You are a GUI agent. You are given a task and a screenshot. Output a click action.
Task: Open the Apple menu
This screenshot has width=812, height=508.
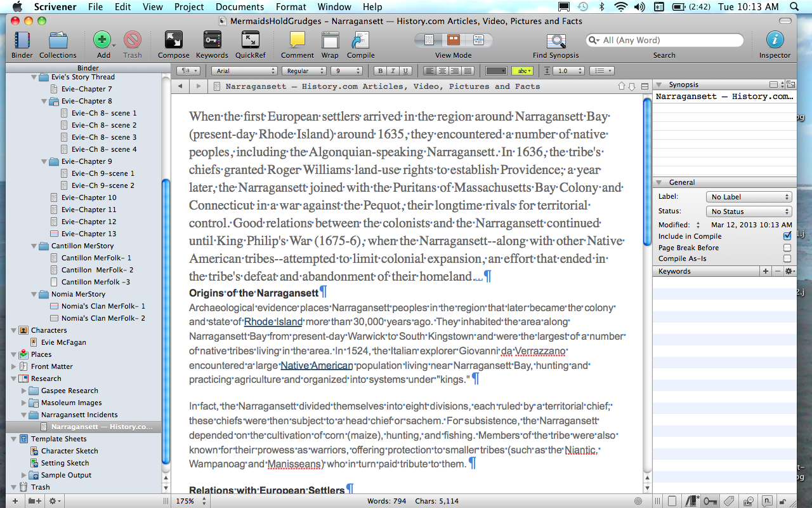(x=16, y=7)
